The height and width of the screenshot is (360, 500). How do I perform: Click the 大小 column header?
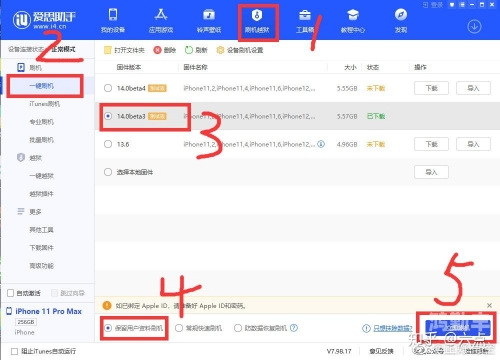350,67
